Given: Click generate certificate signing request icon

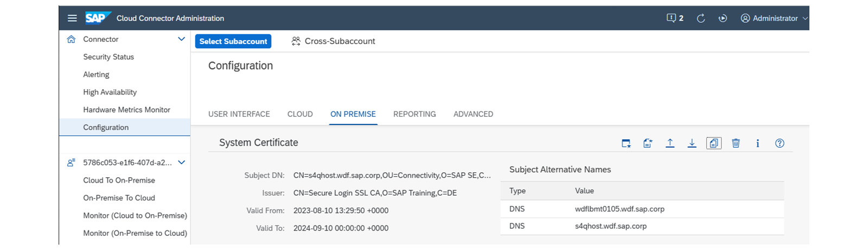Looking at the screenshot, I should tap(648, 143).
